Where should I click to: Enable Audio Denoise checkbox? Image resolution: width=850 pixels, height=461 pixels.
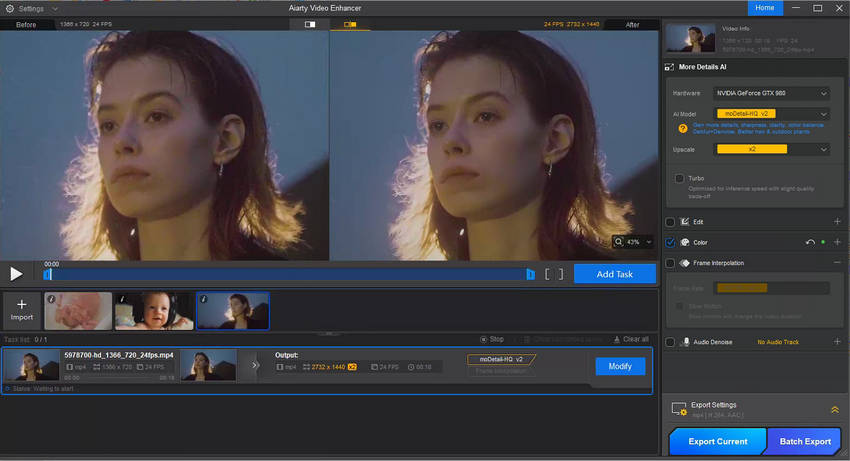point(670,342)
